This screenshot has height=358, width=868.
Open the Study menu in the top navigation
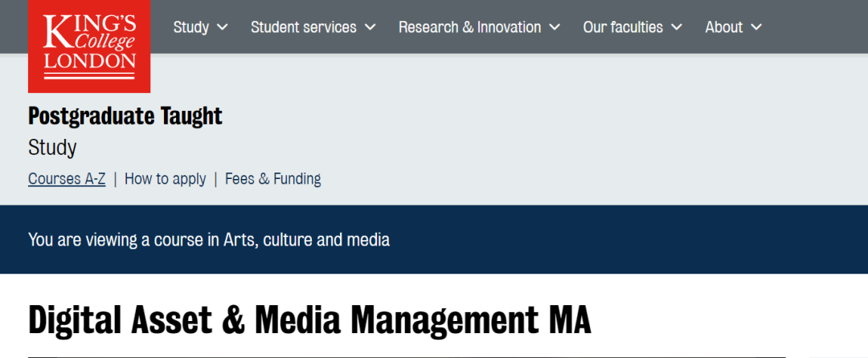(191, 27)
